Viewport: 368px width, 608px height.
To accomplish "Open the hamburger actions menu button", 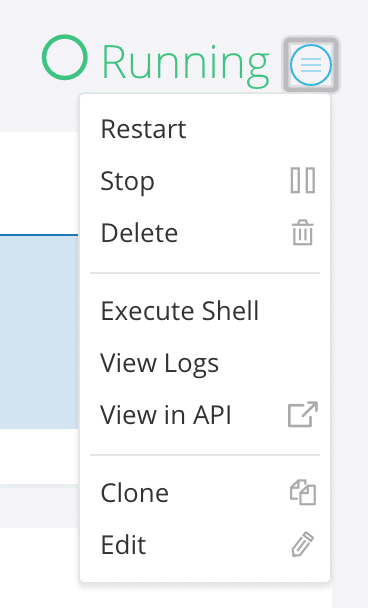I will tap(311, 65).
